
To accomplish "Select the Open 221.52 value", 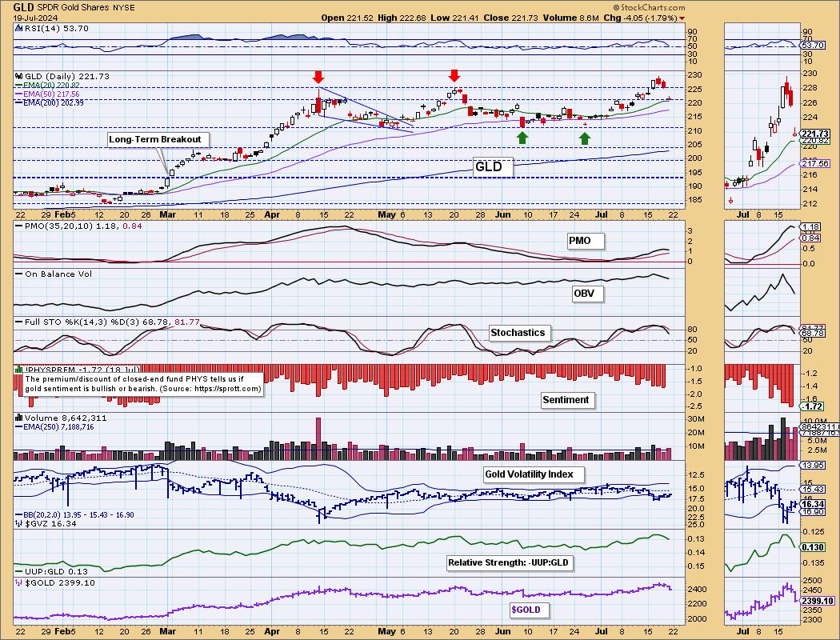I will pyautogui.click(x=347, y=18).
